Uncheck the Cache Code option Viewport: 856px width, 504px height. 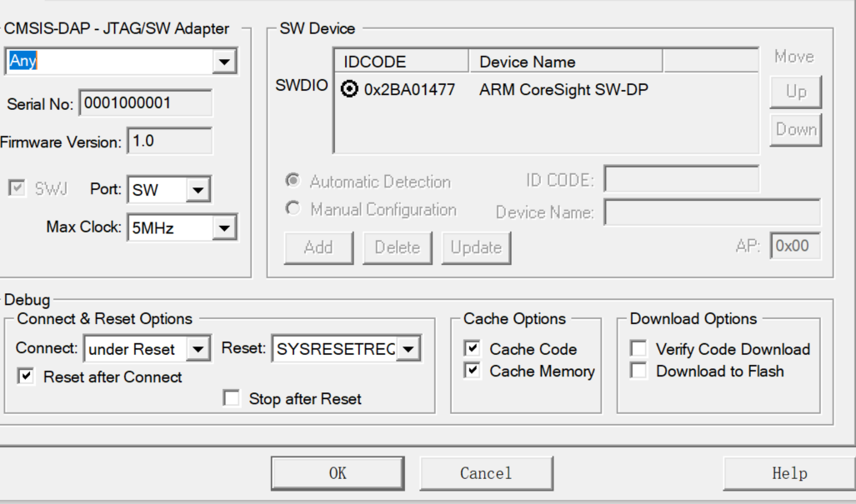[x=472, y=348]
